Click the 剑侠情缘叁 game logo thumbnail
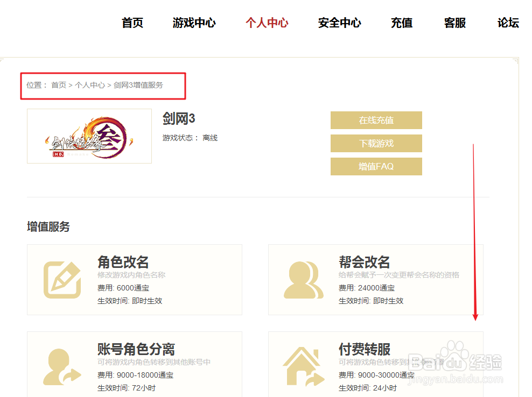The height and width of the screenshot is (397, 532). (x=89, y=136)
